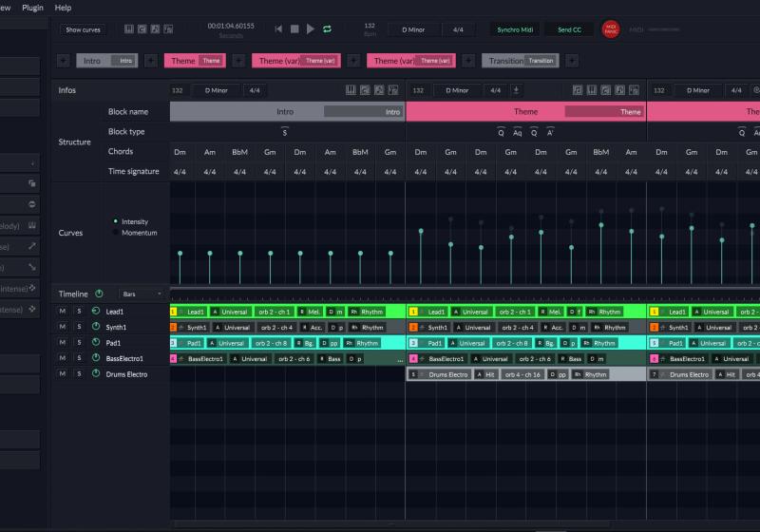
Task: Click the Show curves button
Action: point(83,29)
